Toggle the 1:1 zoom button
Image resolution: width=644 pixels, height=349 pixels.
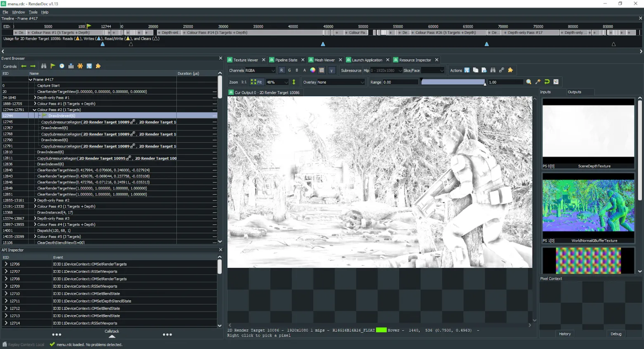[244, 82]
